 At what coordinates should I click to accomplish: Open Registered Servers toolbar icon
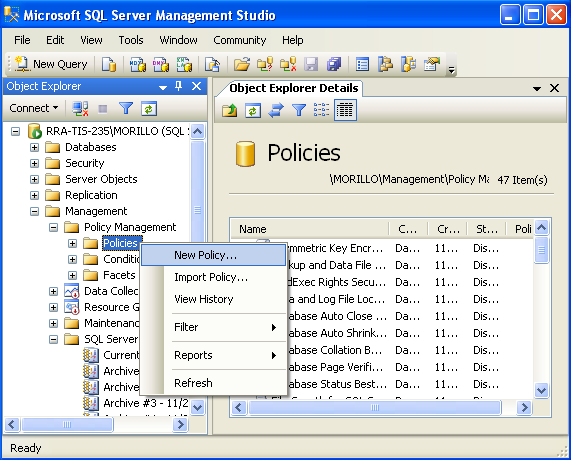tap(362, 64)
